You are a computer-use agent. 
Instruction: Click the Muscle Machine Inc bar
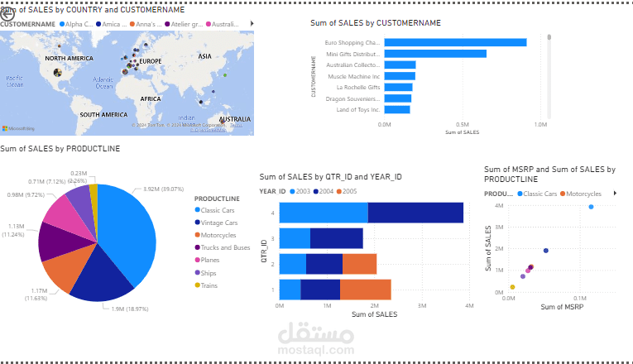click(x=400, y=76)
